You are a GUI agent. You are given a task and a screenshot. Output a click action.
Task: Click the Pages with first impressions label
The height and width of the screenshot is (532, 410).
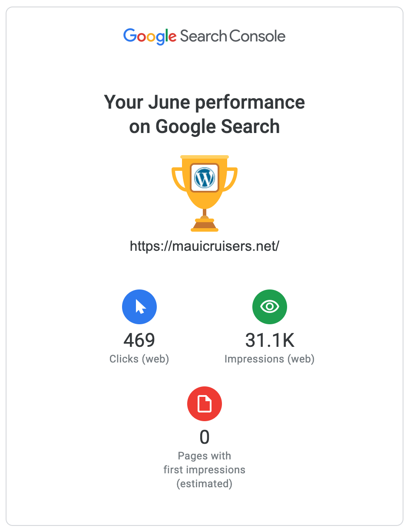pos(205,463)
